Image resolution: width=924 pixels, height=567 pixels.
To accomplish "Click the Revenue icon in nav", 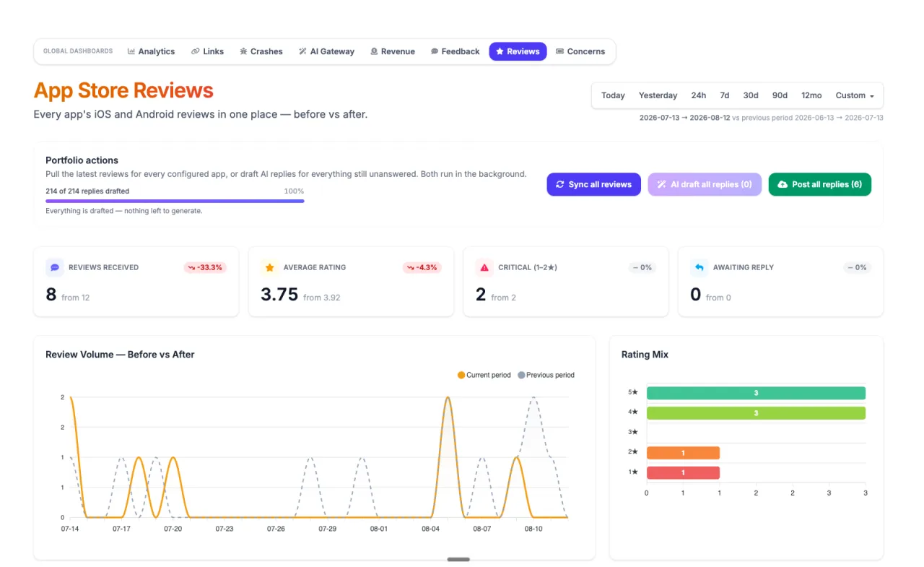I will [x=374, y=51].
